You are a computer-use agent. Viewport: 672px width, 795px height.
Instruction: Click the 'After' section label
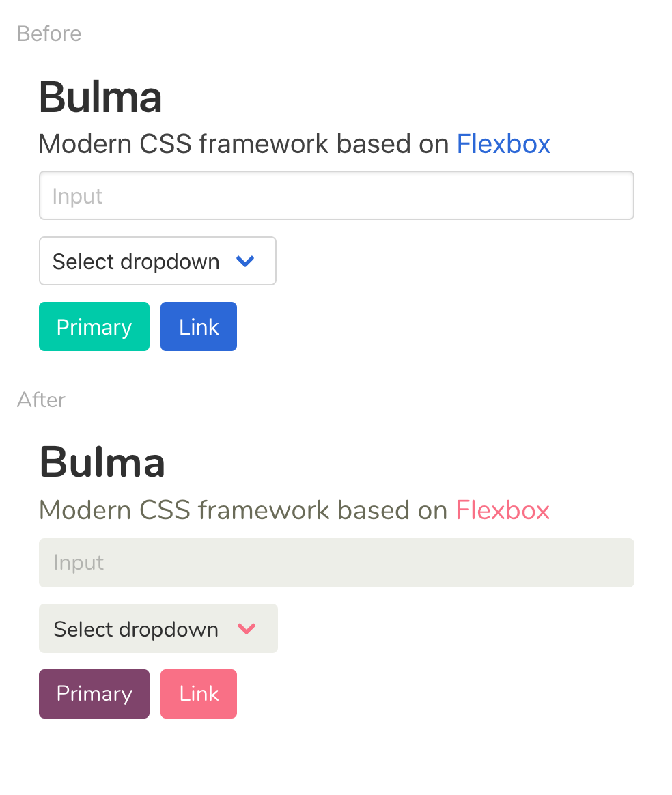[x=42, y=400]
